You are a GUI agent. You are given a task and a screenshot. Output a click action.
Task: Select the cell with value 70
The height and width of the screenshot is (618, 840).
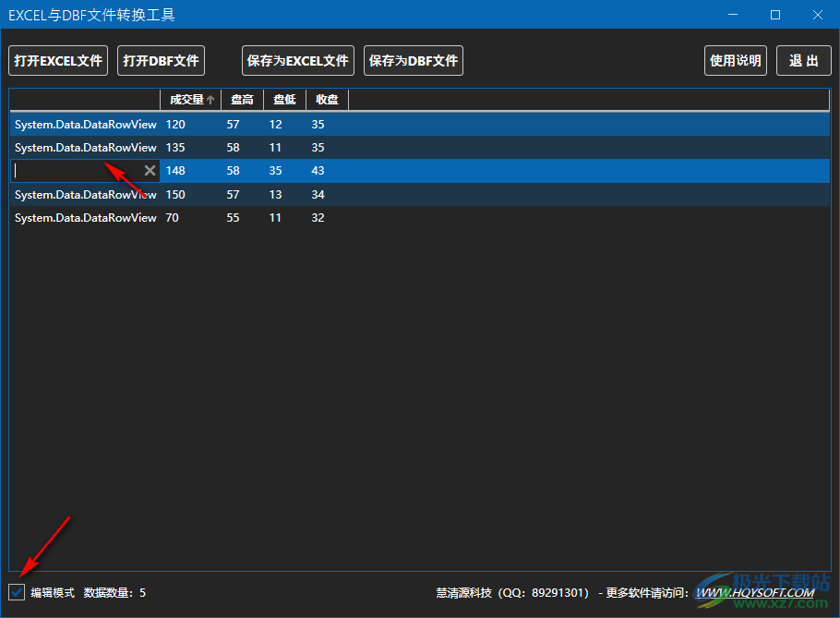click(x=172, y=218)
